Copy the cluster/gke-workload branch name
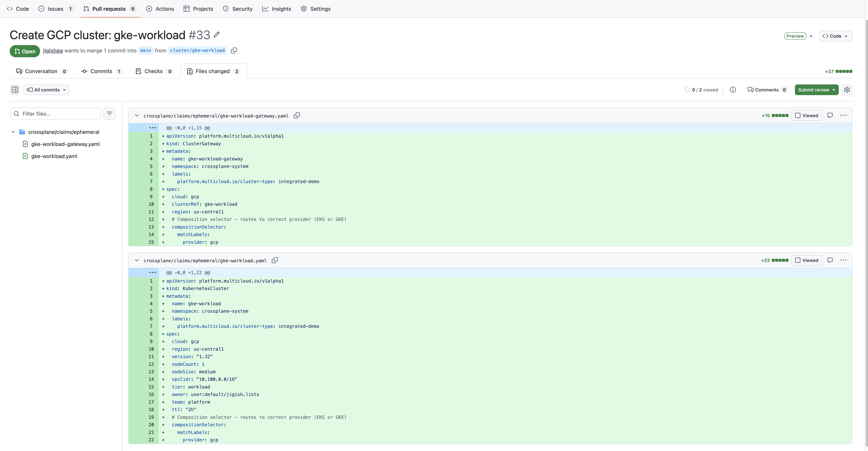This screenshot has width=868, height=451. point(234,50)
